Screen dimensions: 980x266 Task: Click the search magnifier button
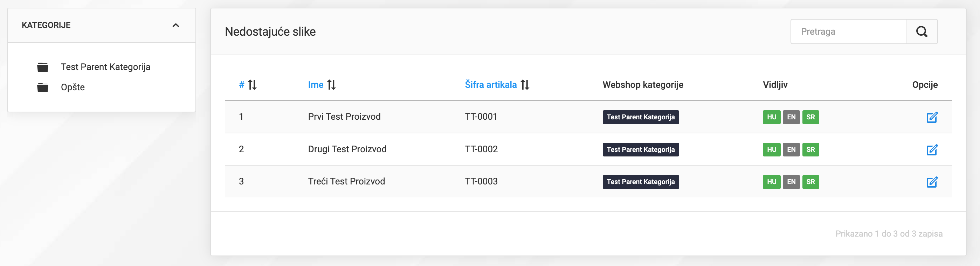922,31
